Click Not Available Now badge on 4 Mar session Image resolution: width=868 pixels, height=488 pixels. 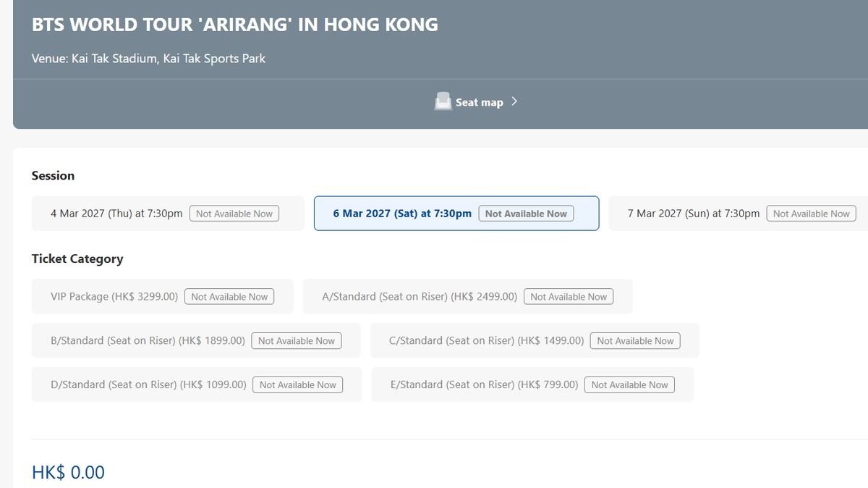pyautogui.click(x=234, y=214)
